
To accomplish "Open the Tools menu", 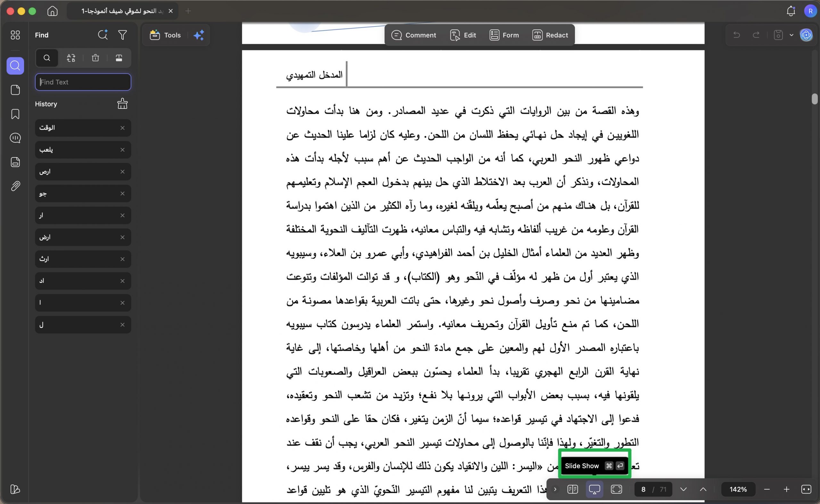I will (165, 35).
